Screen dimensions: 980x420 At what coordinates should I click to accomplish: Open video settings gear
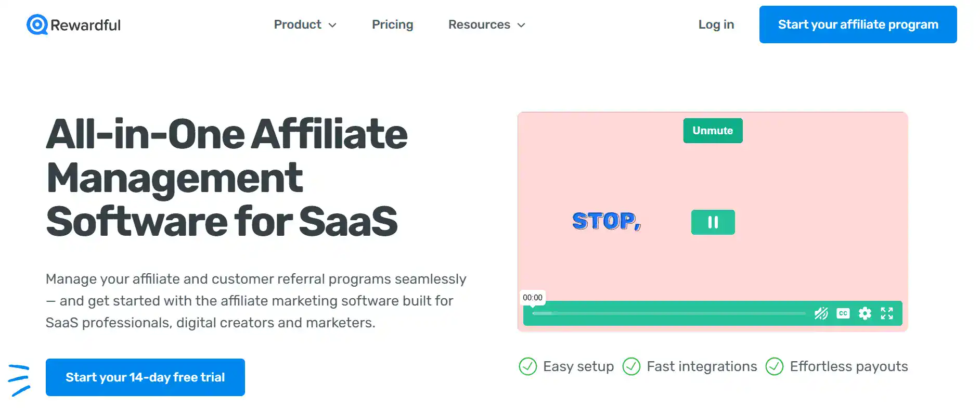865,313
